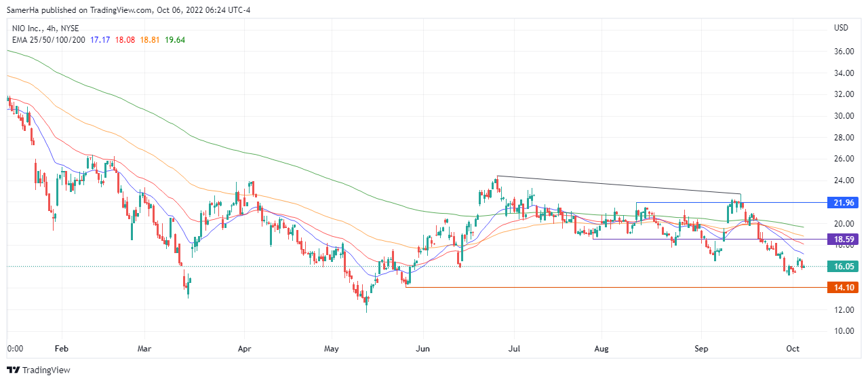Click the TradingView logo in the bottom-left
Screen dimensions: 868x382
(38, 370)
